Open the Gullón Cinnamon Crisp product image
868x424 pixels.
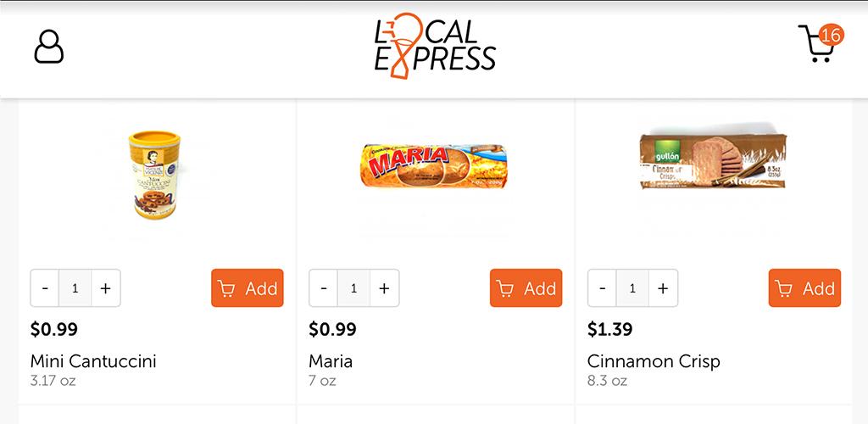click(x=713, y=161)
